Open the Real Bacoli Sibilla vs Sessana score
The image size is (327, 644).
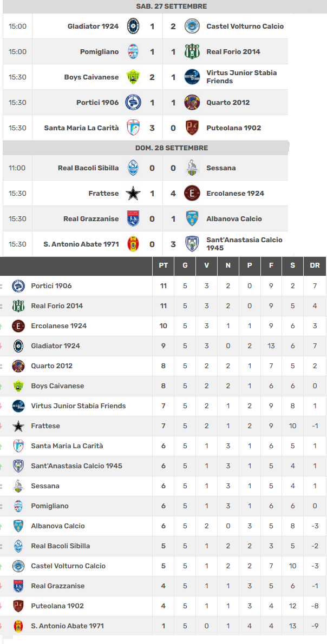tap(162, 168)
